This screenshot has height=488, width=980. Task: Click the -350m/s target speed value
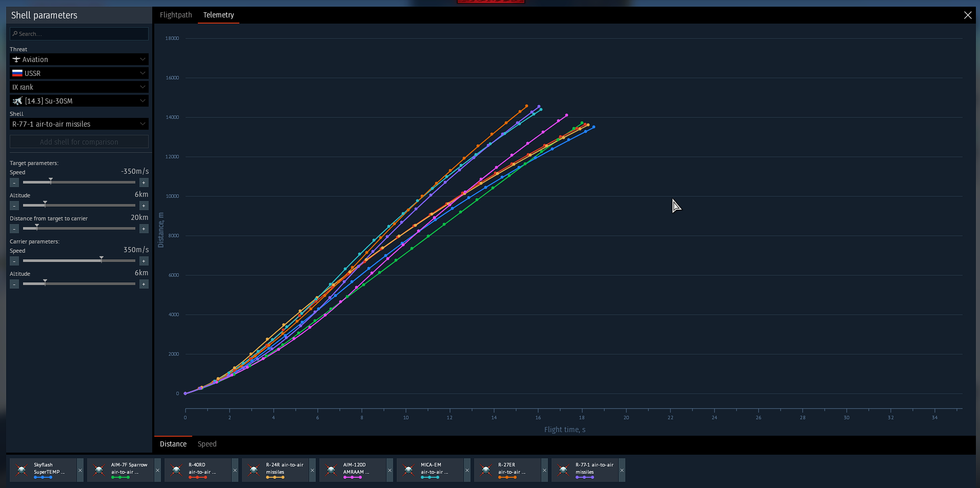tap(135, 171)
